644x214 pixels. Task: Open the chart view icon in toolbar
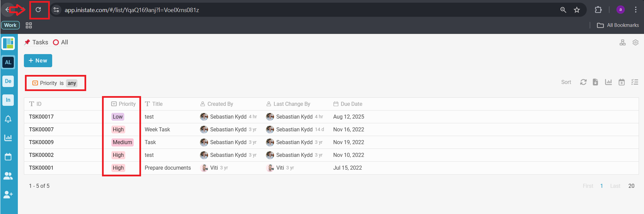[x=608, y=82]
